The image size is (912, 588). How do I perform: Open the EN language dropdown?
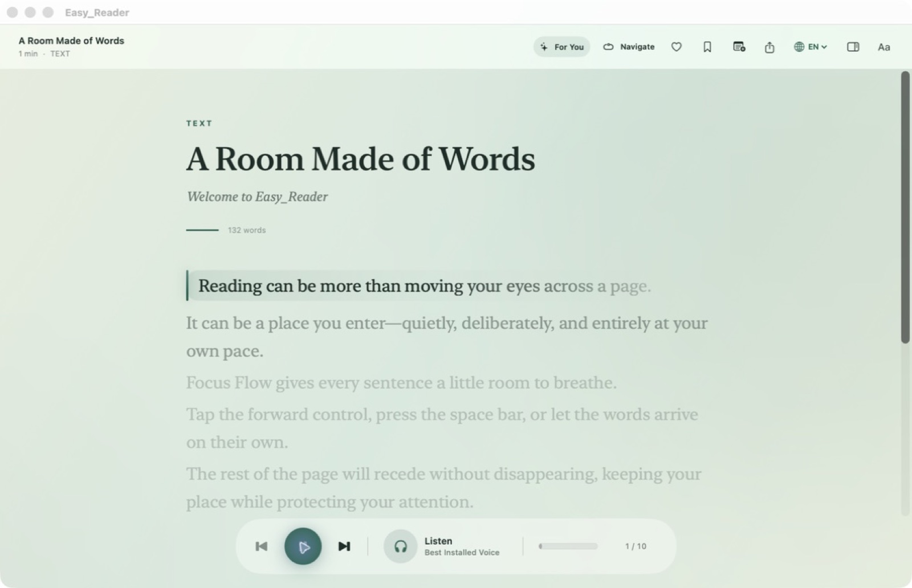811,47
